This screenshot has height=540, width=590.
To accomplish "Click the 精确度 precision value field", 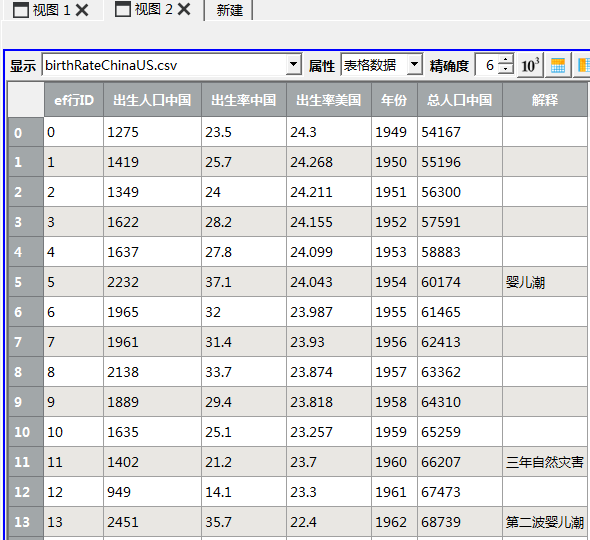I will (488, 65).
